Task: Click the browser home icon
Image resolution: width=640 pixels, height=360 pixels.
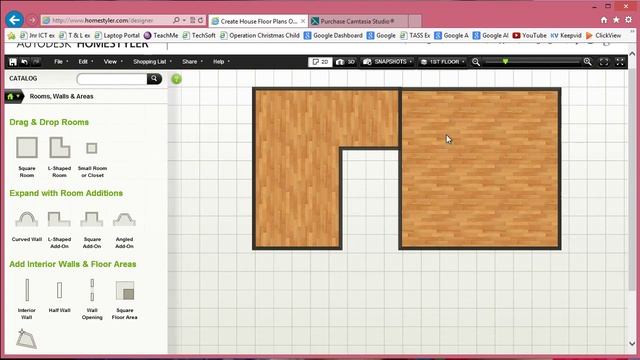Action: 604,20
